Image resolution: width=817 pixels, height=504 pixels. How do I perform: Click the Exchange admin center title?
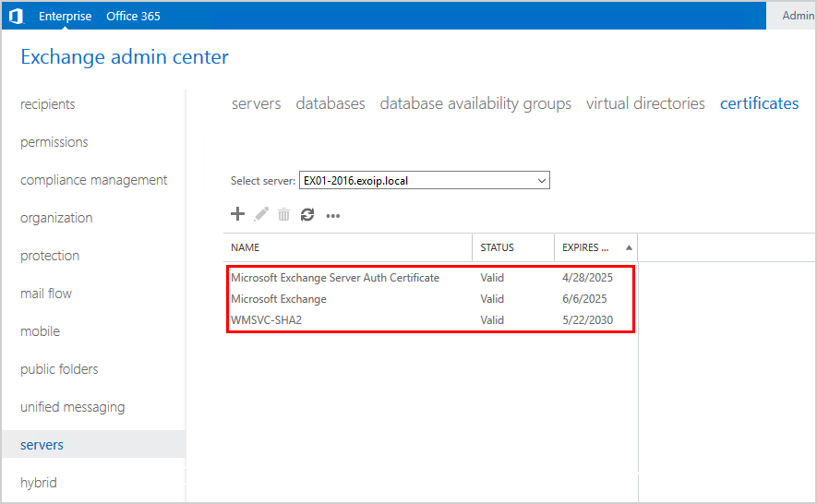[x=125, y=57]
